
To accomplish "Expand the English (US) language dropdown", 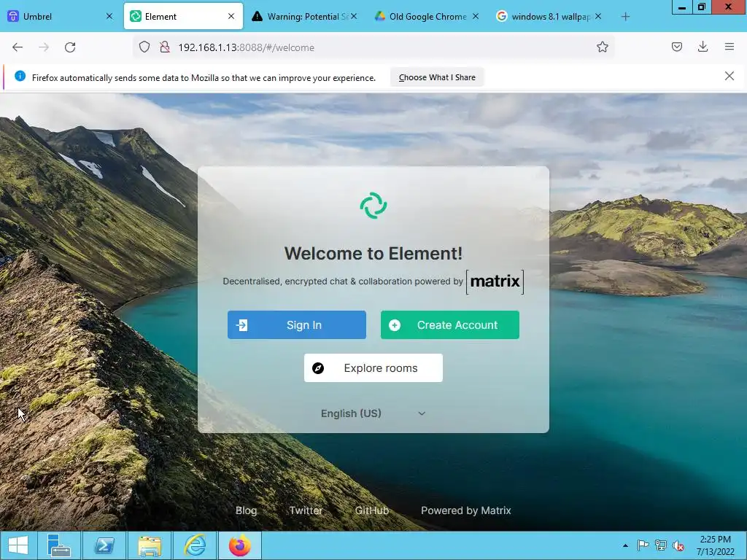I will tap(373, 413).
